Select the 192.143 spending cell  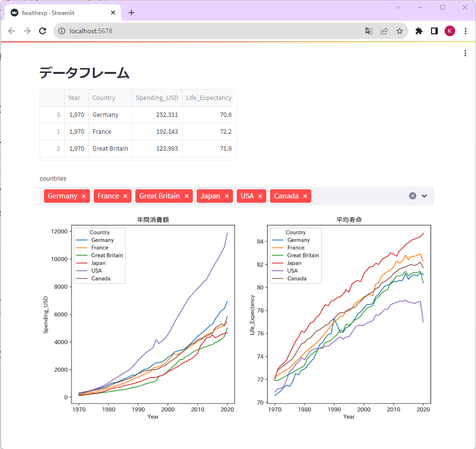click(157, 132)
